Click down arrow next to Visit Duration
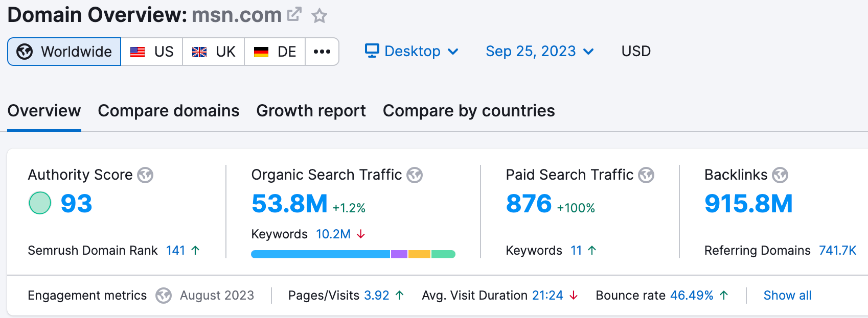The height and width of the screenshot is (318, 868). 574,296
